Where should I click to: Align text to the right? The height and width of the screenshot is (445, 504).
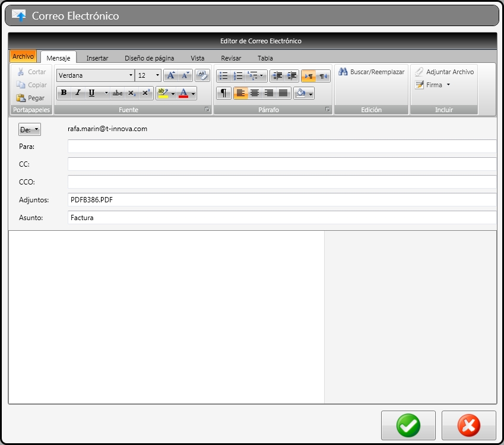click(269, 93)
